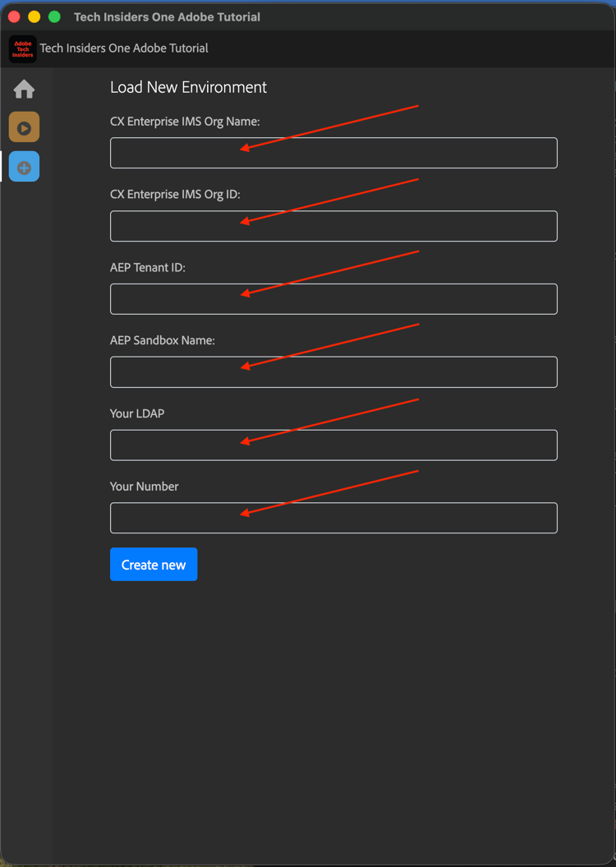Open the orange play sidebar icon
The image size is (616, 867).
(x=24, y=127)
